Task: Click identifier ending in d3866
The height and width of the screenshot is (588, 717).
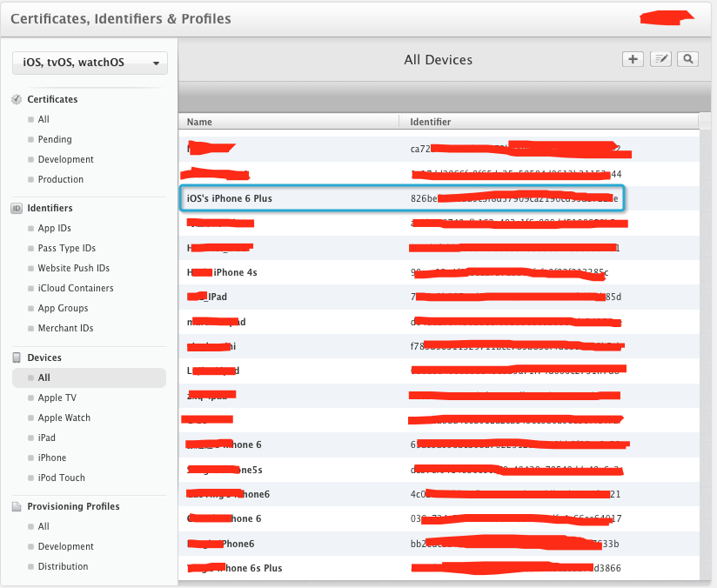Action: coord(516,568)
